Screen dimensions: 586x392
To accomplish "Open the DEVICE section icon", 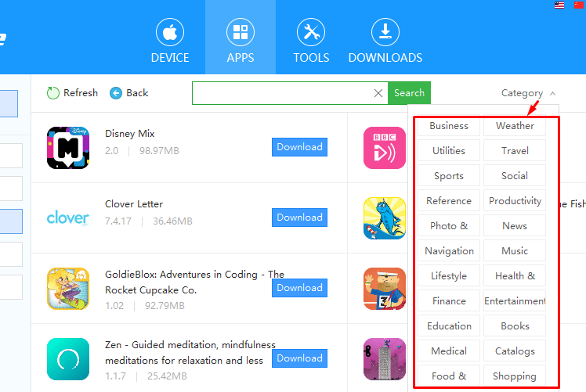I will 170,32.
